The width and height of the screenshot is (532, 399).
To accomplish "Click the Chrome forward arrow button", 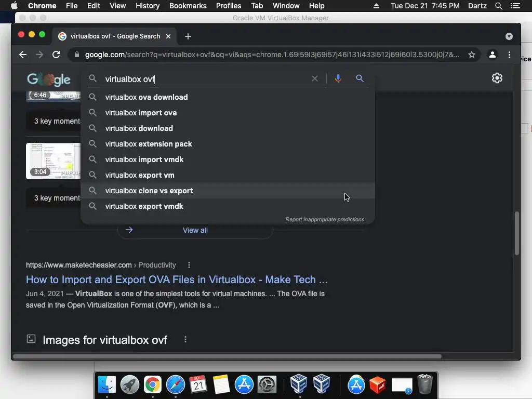I will click(39, 55).
